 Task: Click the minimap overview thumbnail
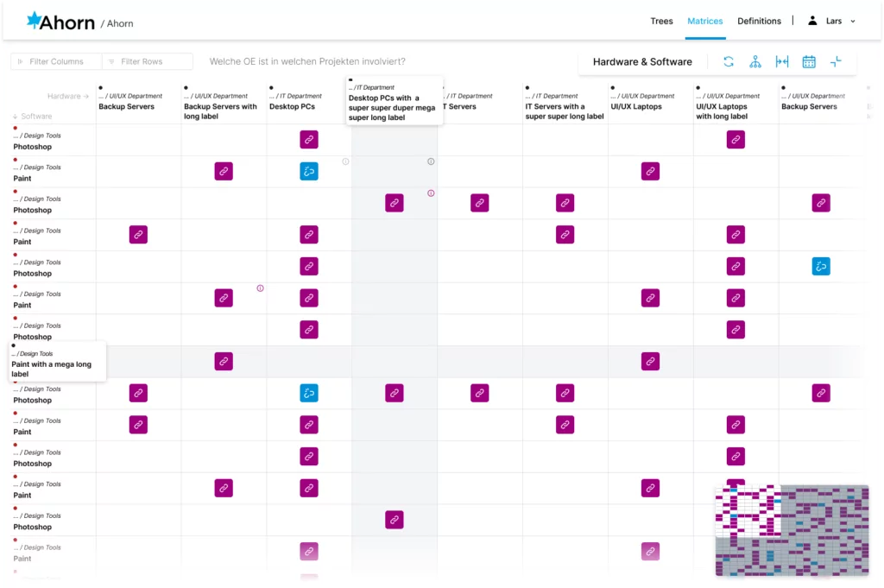tap(792, 530)
